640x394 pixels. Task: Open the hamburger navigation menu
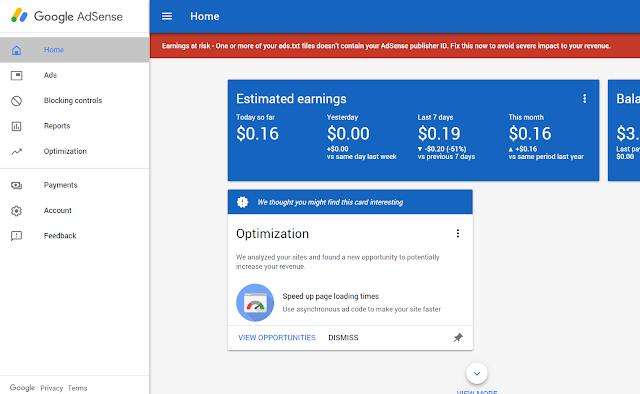(167, 16)
